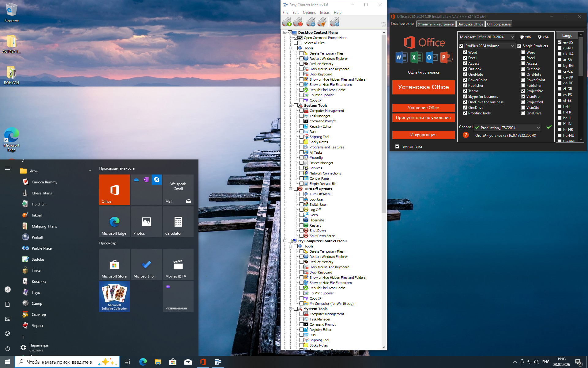Switch to the Утилиты и настройки tab
Screen dimensions: 588x368
[x=436, y=24]
